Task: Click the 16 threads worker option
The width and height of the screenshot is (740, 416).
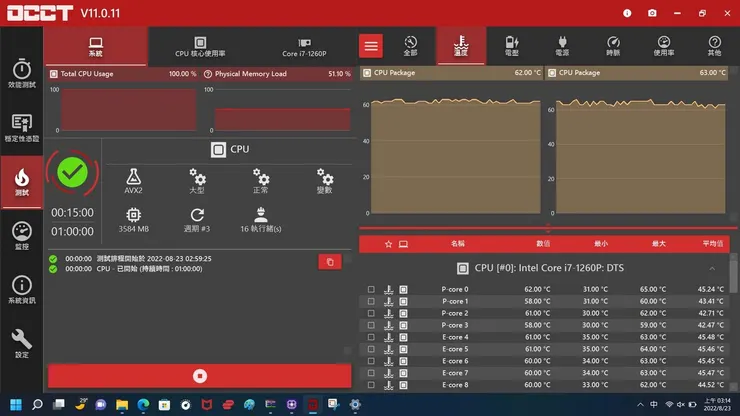Action: tap(261, 220)
